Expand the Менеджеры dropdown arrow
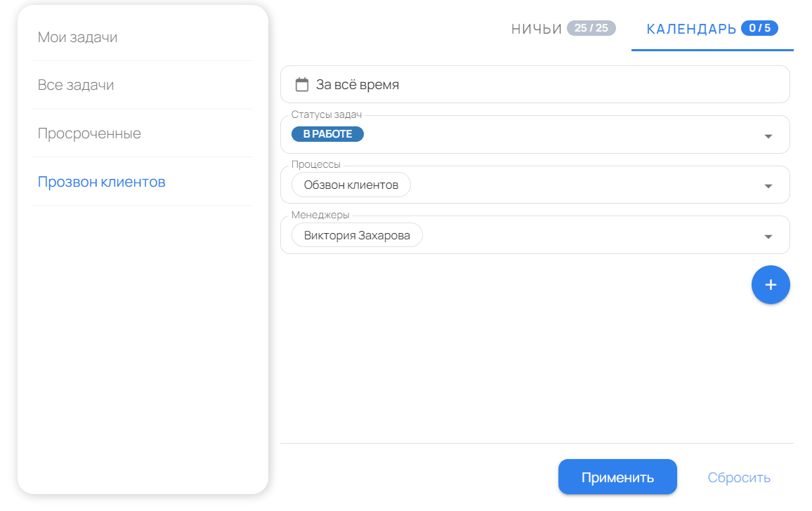 [x=768, y=237]
